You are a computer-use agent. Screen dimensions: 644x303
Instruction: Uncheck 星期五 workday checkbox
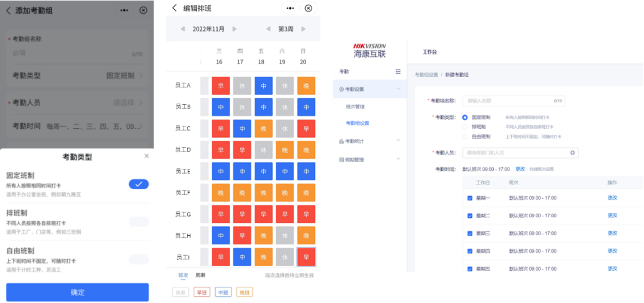[470, 268]
